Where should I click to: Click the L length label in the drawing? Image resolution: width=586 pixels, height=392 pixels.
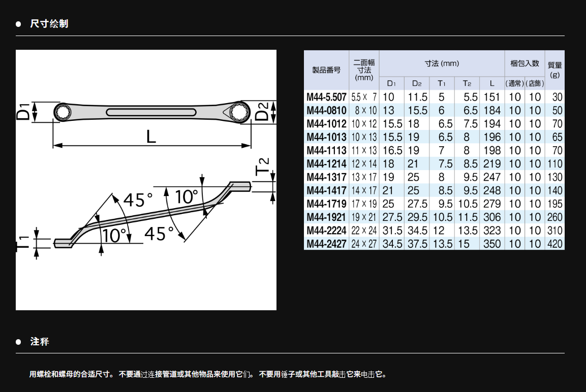point(151,136)
